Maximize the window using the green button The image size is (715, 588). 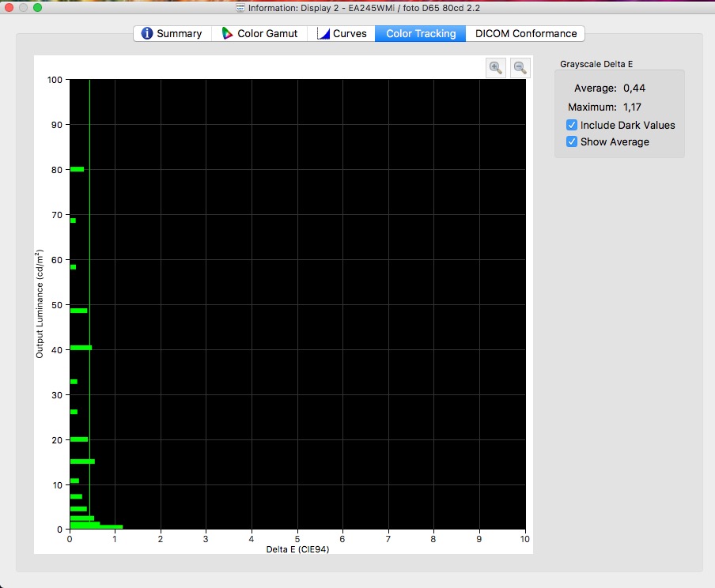tap(38, 8)
